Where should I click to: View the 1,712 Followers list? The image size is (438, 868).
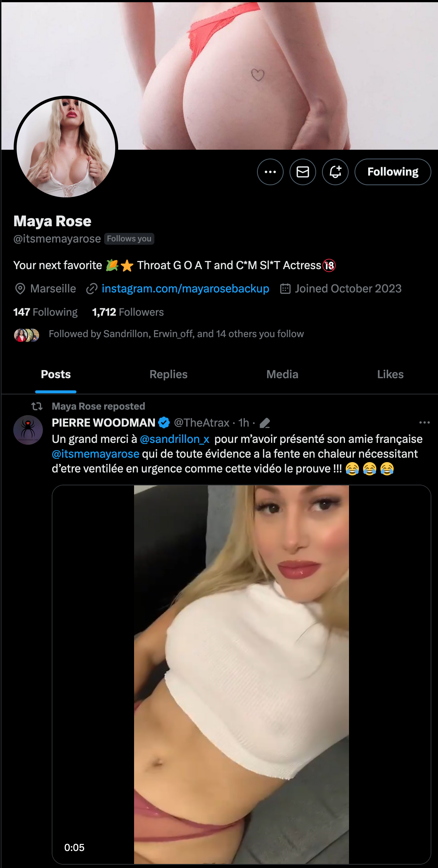(128, 312)
